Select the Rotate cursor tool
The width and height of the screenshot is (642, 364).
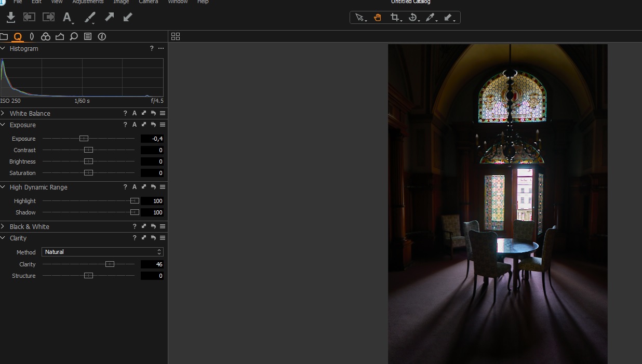point(412,17)
